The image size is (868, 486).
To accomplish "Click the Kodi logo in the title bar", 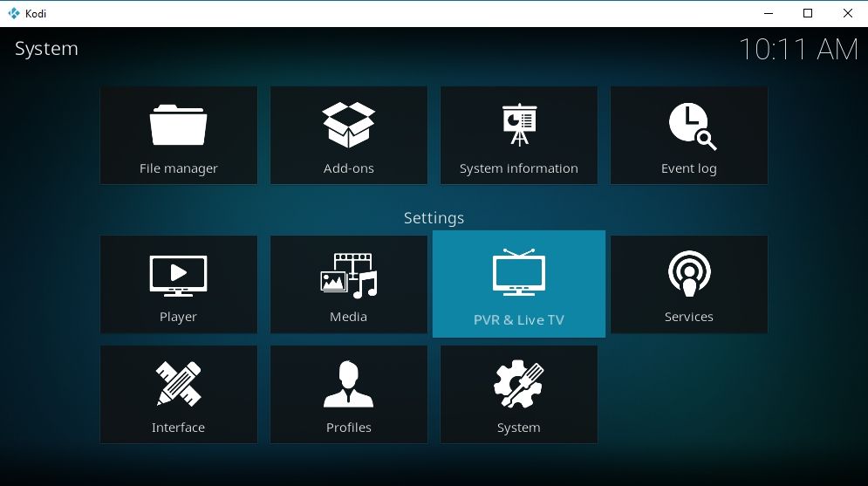I will tap(14, 13).
